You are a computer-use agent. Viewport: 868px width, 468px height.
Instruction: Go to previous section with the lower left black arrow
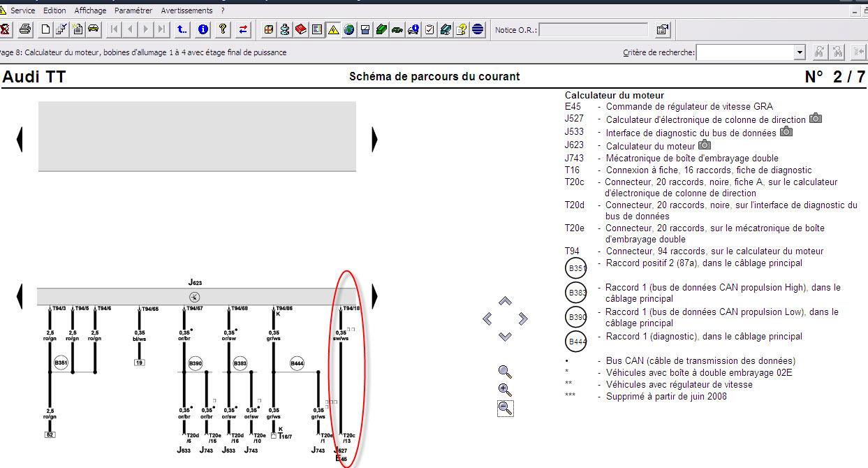click(20, 296)
